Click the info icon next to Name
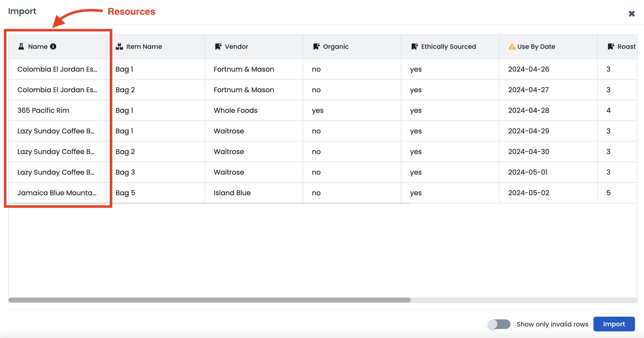Screen dimensions: 644x338 tap(53, 46)
